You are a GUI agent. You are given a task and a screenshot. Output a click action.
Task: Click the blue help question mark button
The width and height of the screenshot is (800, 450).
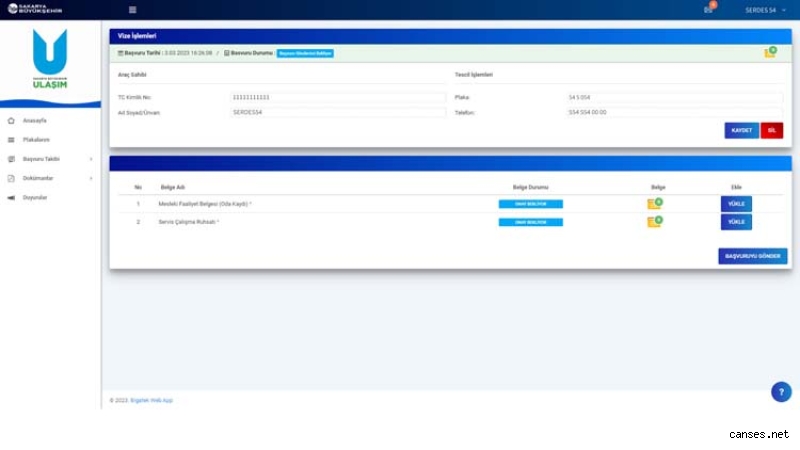click(781, 392)
